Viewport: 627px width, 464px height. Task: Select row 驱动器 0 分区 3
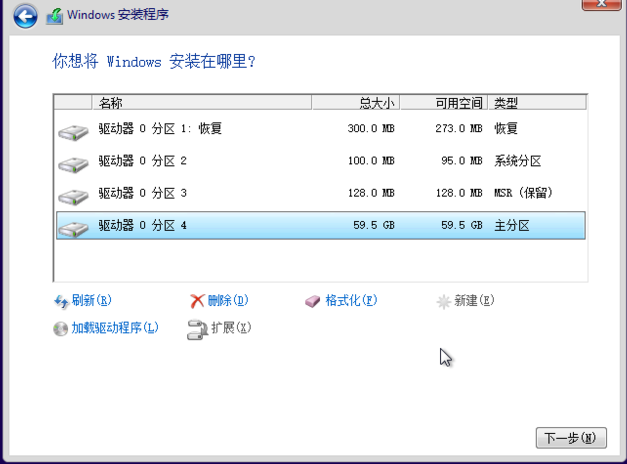click(321, 194)
